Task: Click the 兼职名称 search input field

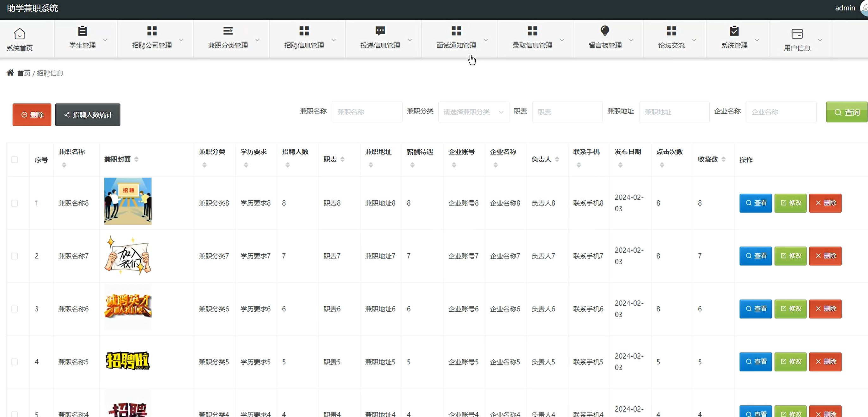Action: (x=367, y=112)
